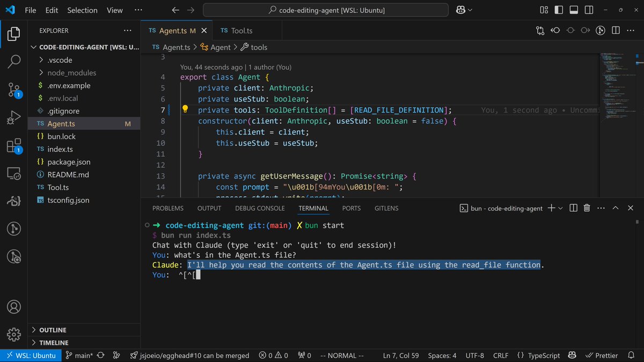Toggle the bottom panel visibility
Screen dimensions: 644x362
[x=573, y=10]
